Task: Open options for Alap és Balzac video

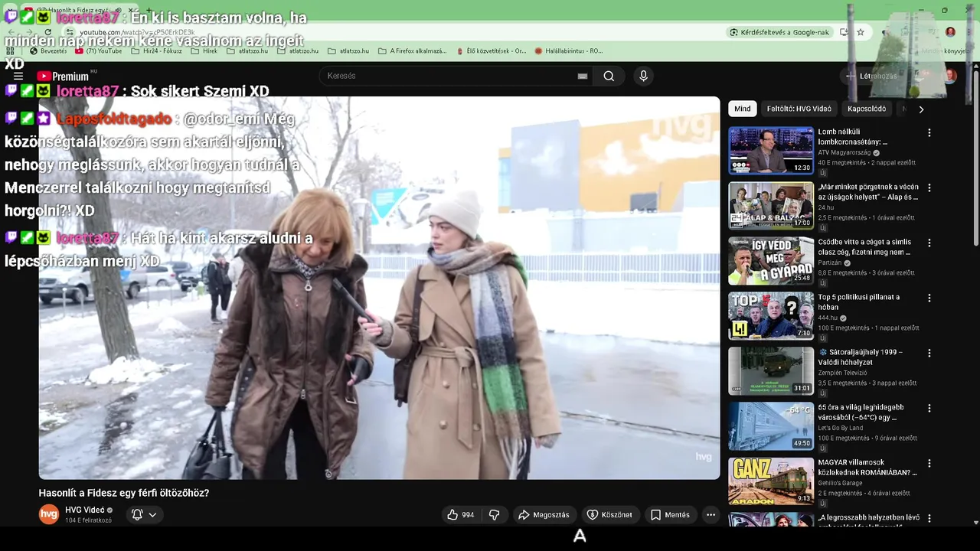Action: [x=929, y=187]
